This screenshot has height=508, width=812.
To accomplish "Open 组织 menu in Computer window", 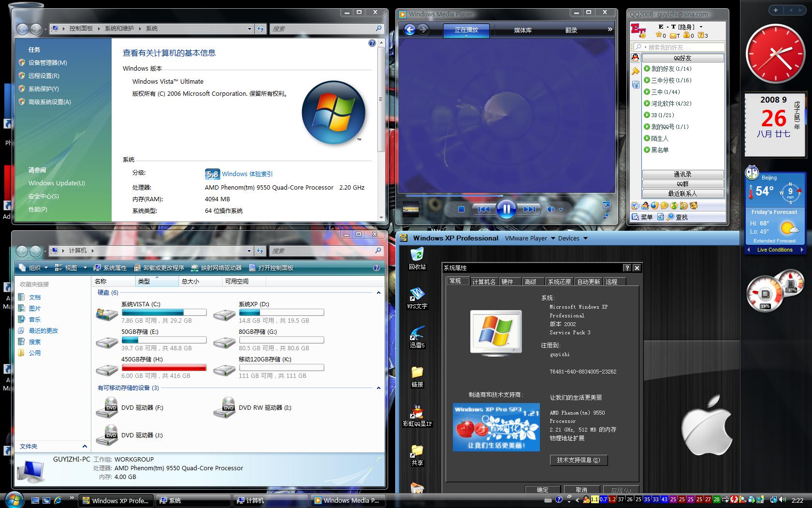I will pos(34,268).
